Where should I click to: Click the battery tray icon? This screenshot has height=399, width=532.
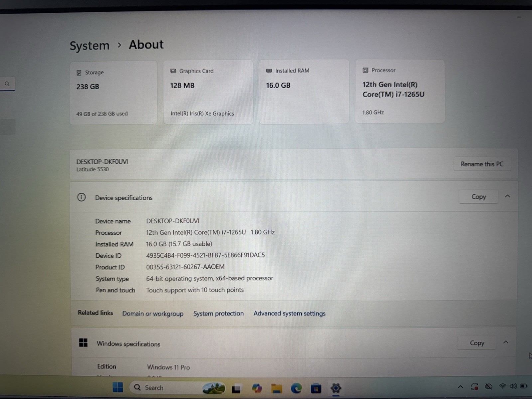524,386
